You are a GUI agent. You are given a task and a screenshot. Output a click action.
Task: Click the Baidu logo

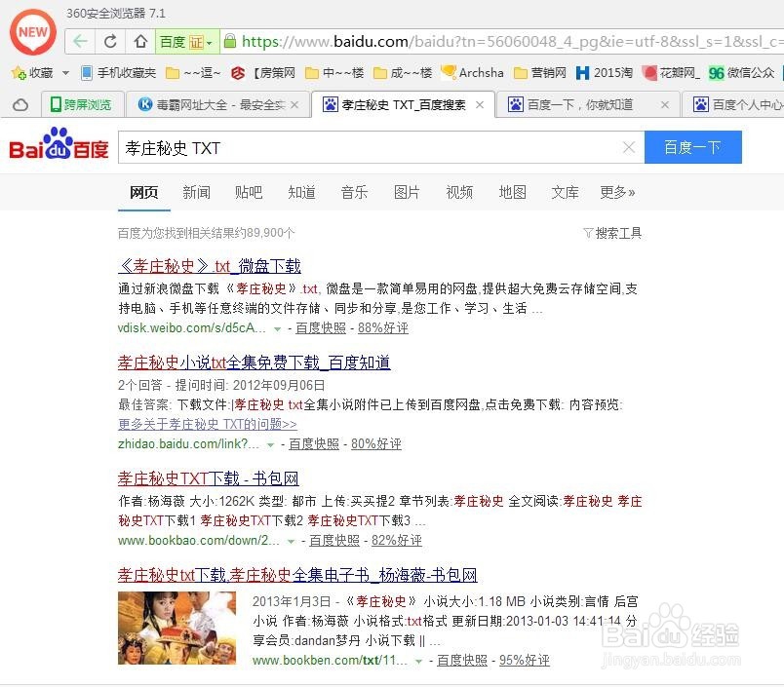coord(59,144)
